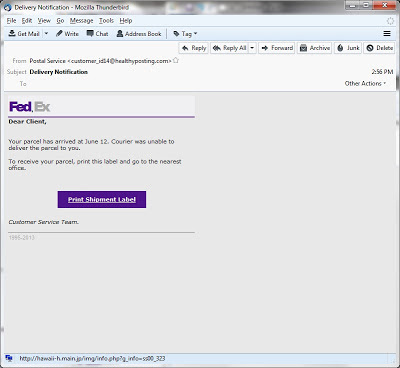Open the Thunderbird hamburger menu
Image resolution: width=400 pixels, height=368 pixels.
tap(387, 34)
